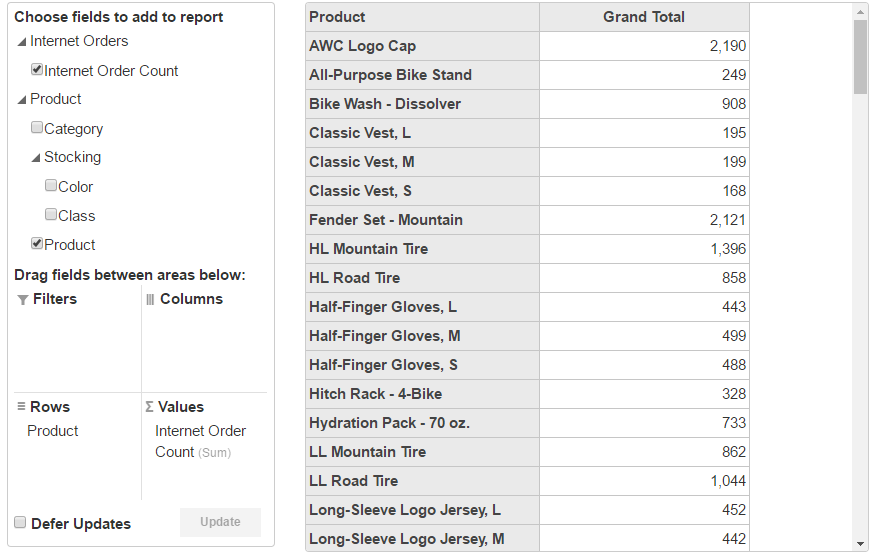Select the Product field in Rows area
Image resolution: width=872 pixels, height=554 pixels.
[x=53, y=431]
